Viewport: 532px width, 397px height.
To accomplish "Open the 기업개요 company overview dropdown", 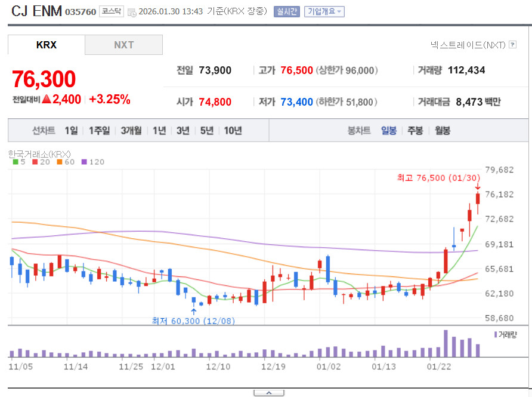I will (324, 11).
